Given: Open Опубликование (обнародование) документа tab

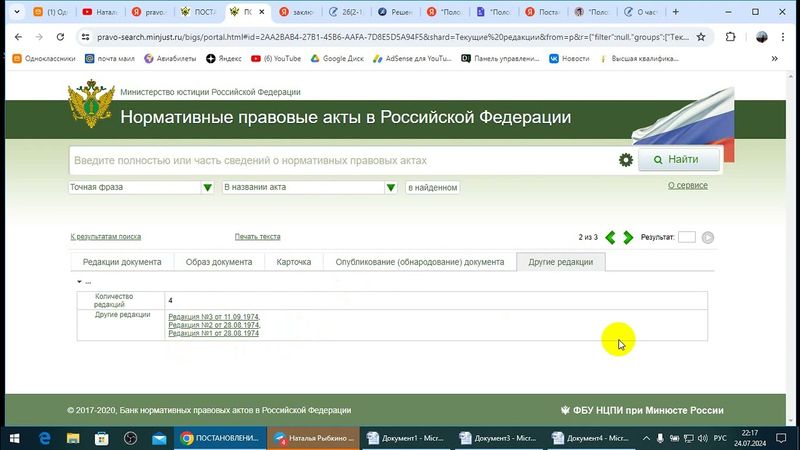Looking at the screenshot, I should (x=419, y=262).
